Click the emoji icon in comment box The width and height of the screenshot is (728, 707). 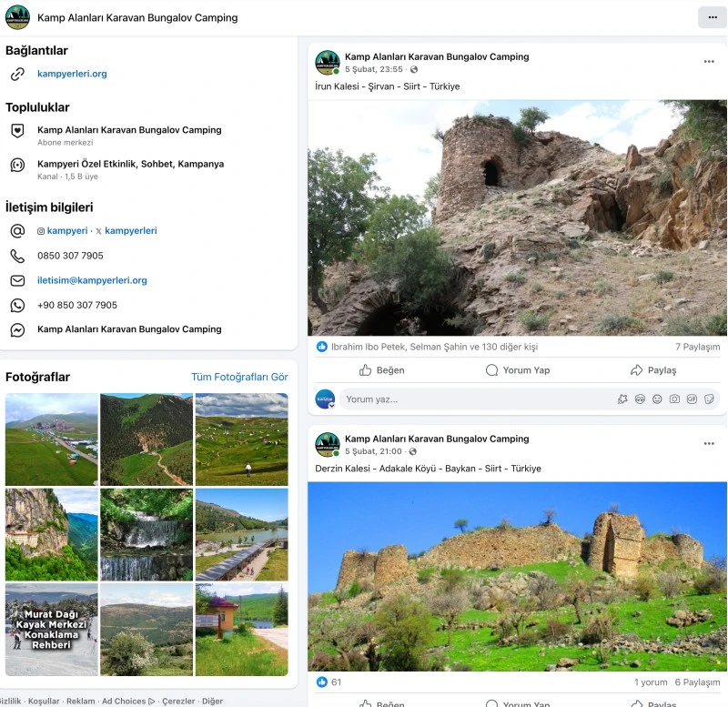657,399
